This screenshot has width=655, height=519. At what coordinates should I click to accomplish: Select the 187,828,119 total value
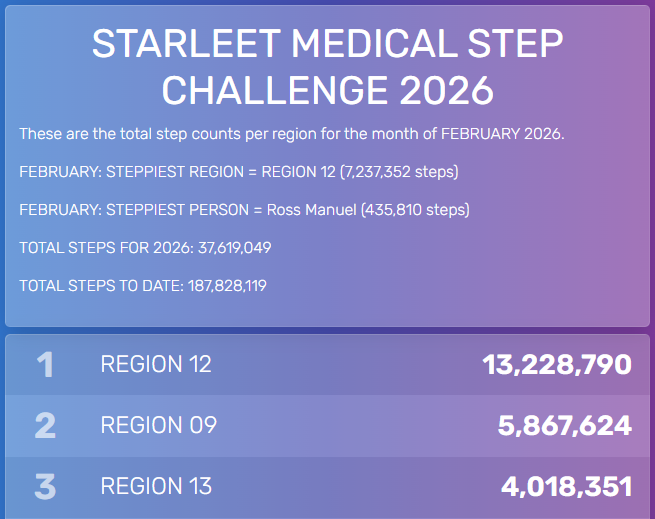[226, 286]
